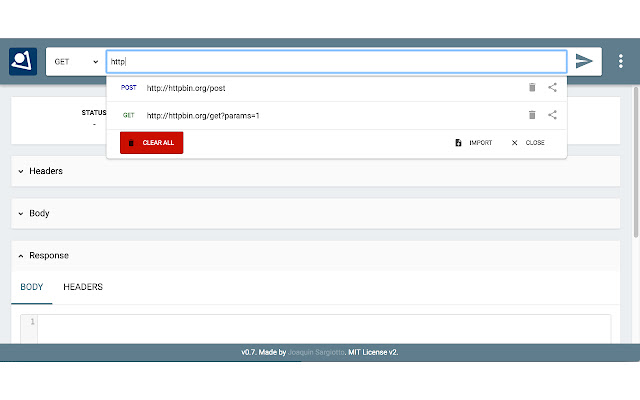Open the GET method dropdown
This screenshot has height=400, width=640.
(x=76, y=62)
